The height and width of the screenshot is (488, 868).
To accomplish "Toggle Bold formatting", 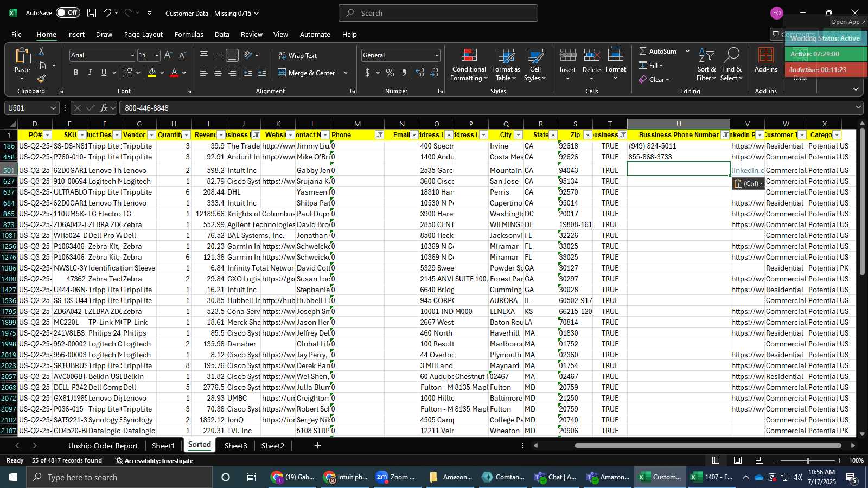I will 76,73.
